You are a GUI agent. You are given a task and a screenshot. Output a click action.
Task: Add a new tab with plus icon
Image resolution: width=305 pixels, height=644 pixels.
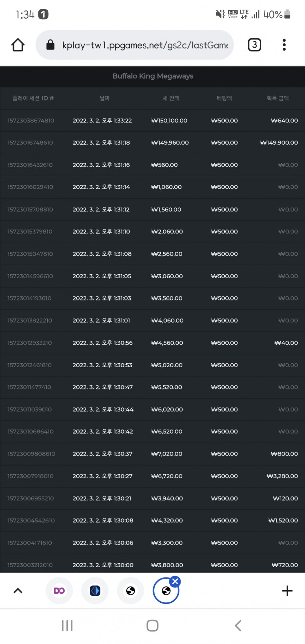click(x=287, y=591)
